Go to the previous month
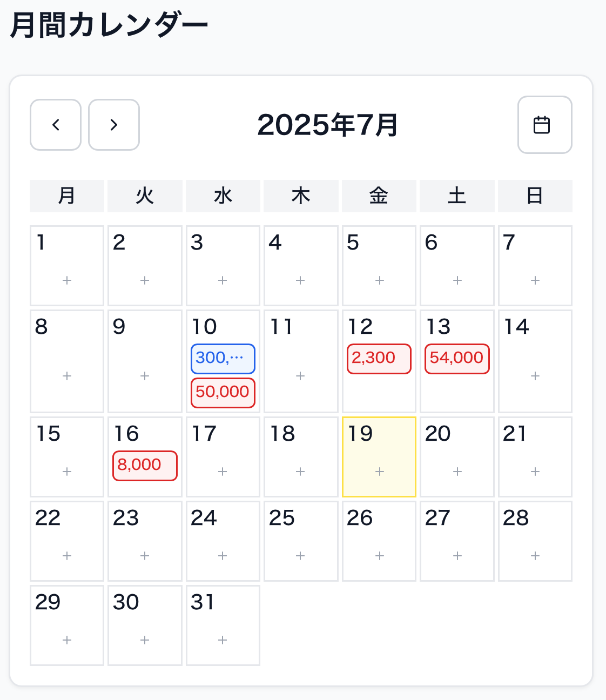This screenshot has height=700, width=606. click(56, 125)
